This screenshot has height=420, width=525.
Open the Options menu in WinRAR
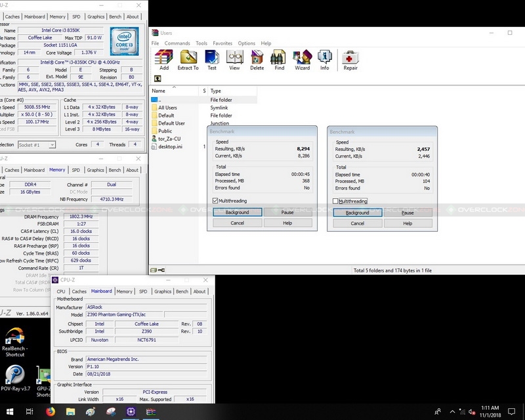(x=247, y=43)
